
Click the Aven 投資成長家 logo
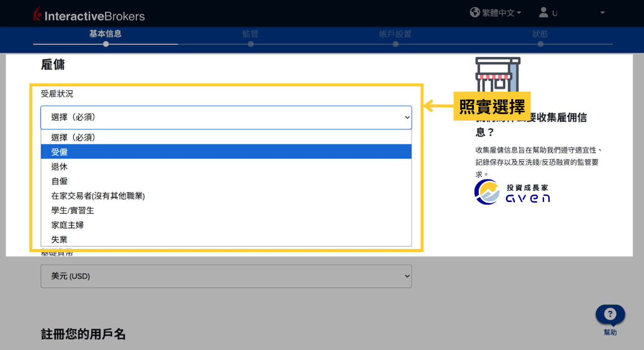(x=512, y=192)
